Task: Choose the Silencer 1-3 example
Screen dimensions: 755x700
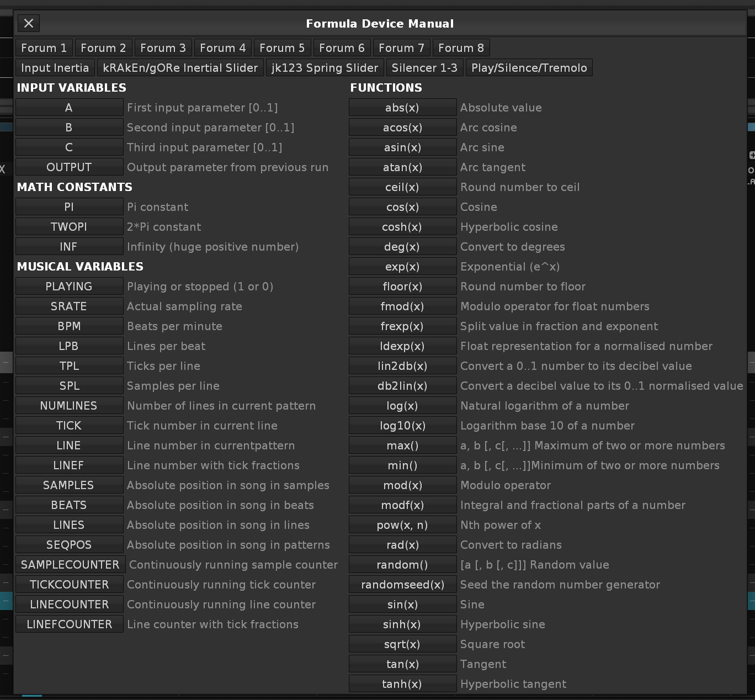Action: point(424,68)
